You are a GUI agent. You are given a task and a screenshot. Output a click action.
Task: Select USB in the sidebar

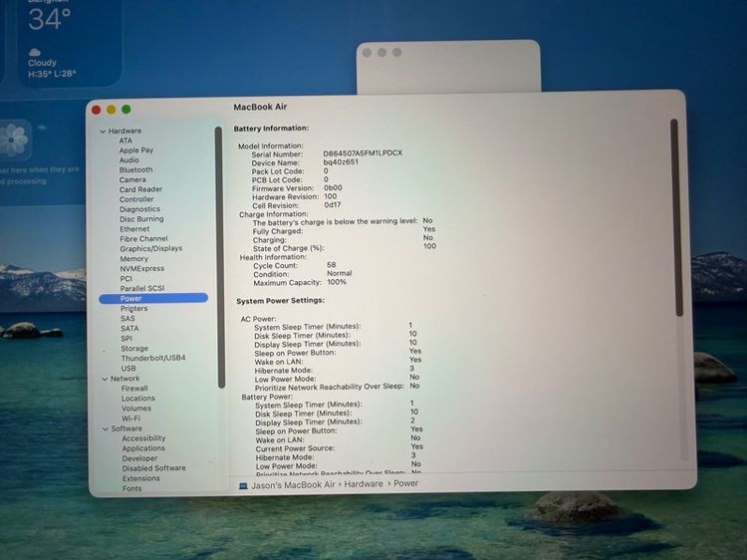(x=128, y=369)
